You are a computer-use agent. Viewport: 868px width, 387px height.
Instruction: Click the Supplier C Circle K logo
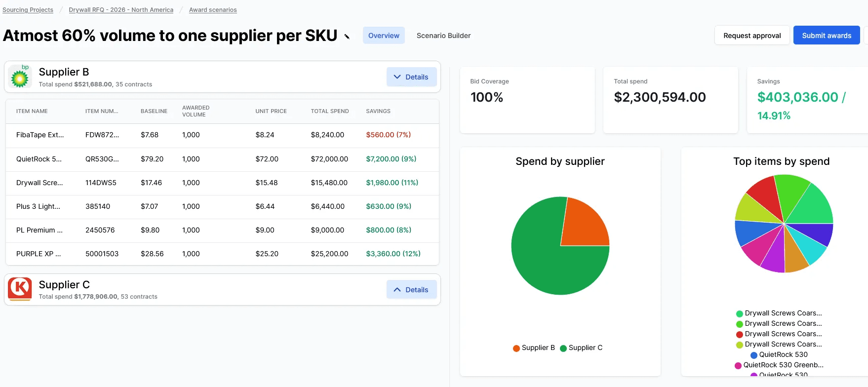click(20, 289)
